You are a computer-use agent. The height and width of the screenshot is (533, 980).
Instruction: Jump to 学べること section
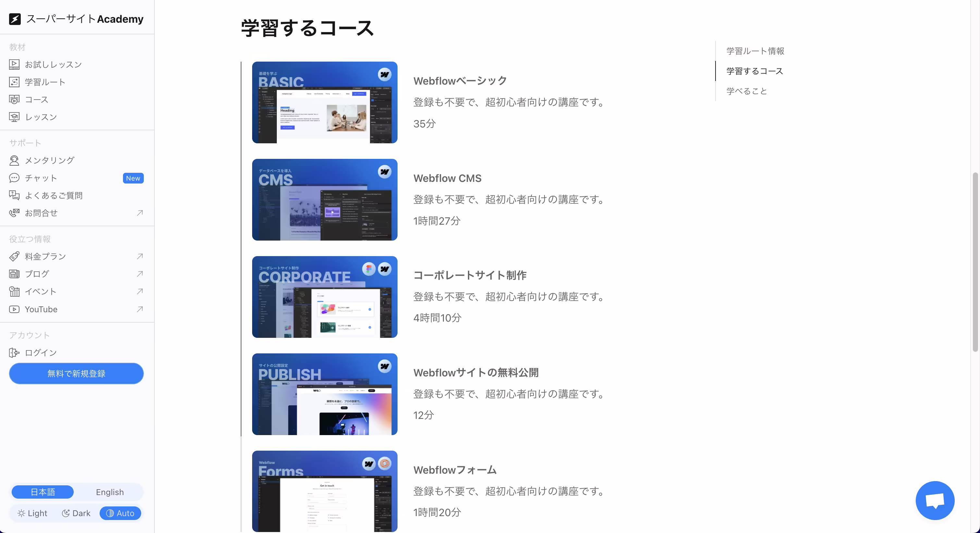point(746,91)
